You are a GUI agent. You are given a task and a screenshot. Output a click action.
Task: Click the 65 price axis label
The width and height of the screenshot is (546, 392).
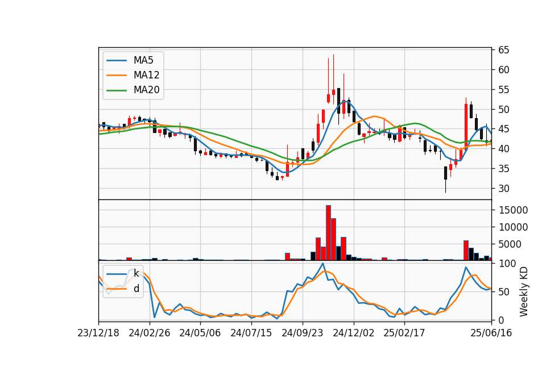click(x=503, y=50)
